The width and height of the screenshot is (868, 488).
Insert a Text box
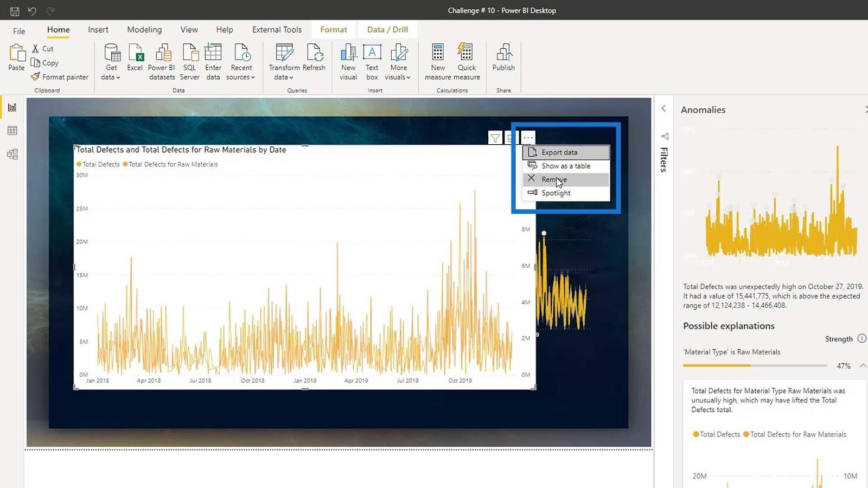pyautogui.click(x=372, y=62)
